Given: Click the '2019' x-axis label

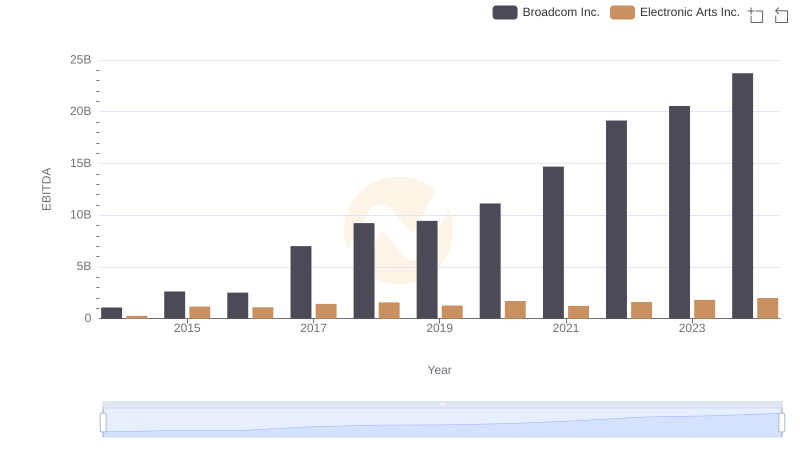Looking at the screenshot, I should 439,328.
